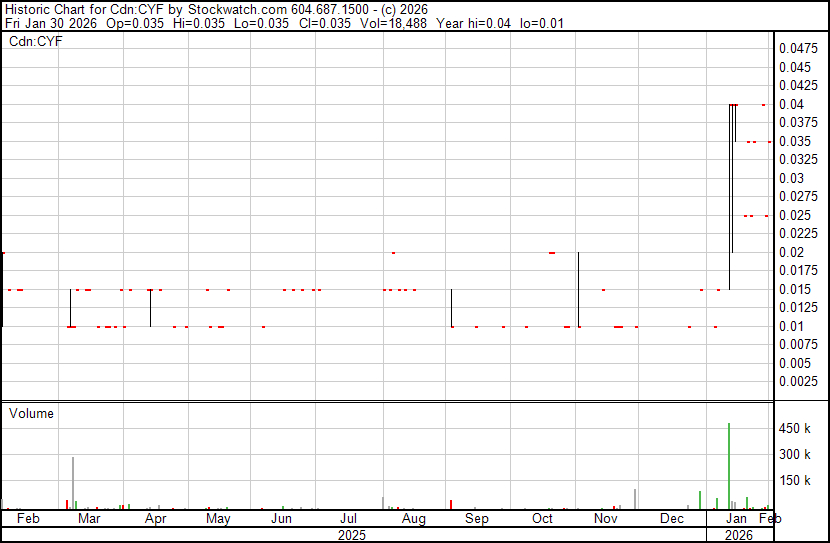Click the green late-December volume bar
830x543 pixels.
pos(700,500)
